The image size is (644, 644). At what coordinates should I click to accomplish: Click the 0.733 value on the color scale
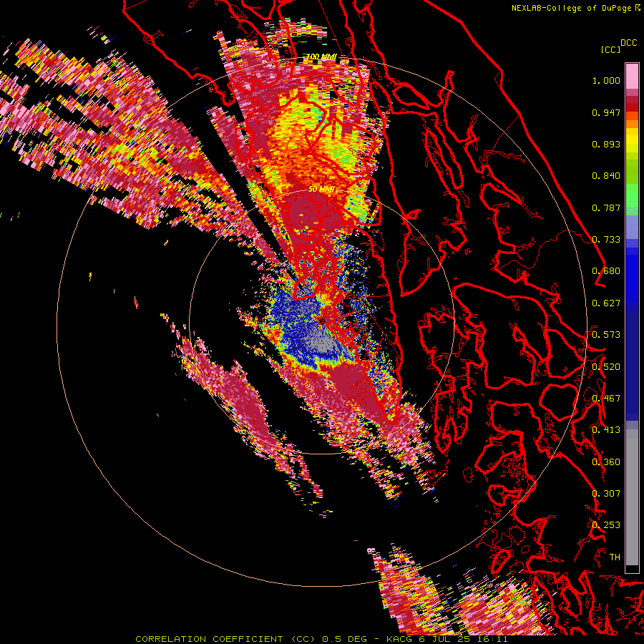pyautogui.click(x=606, y=240)
